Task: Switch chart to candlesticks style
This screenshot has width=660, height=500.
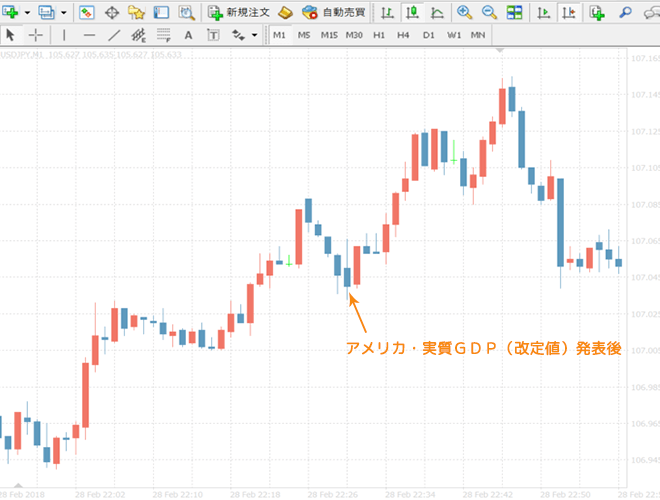Action: point(412,13)
